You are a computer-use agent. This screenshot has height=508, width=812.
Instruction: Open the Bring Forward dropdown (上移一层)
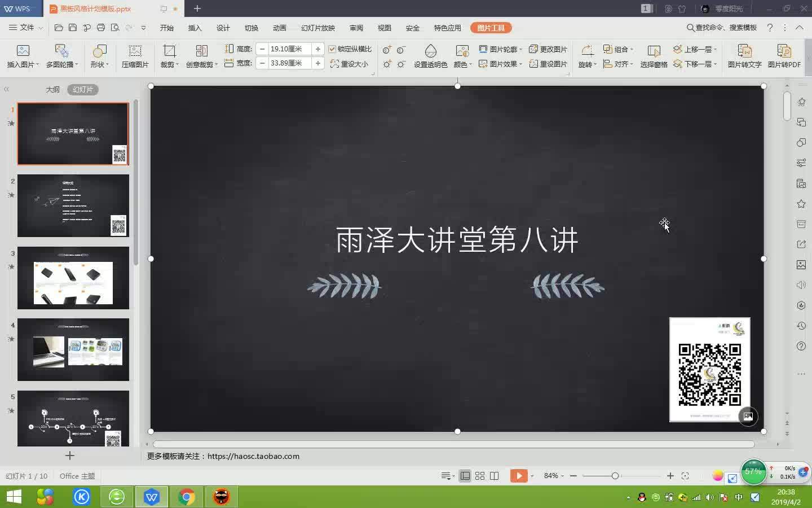click(x=695, y=49)
